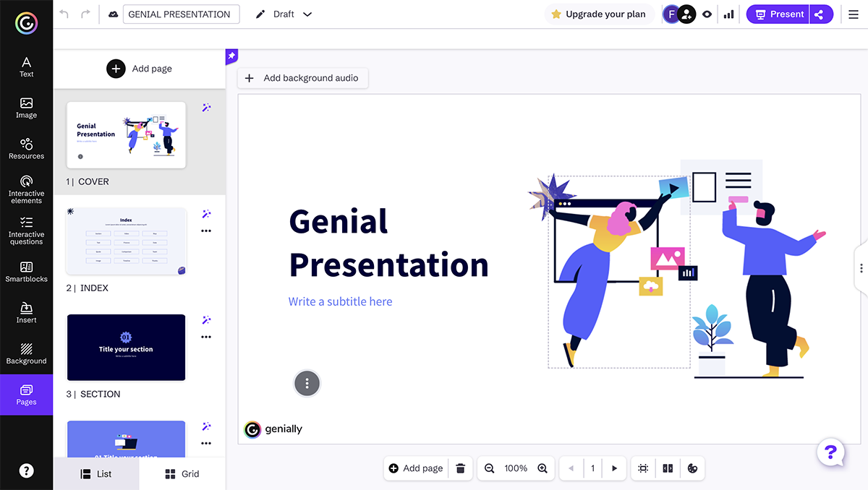Open the more options for the fourth page
This screenshot has width=868, height=490.
(x=206, y=443)
